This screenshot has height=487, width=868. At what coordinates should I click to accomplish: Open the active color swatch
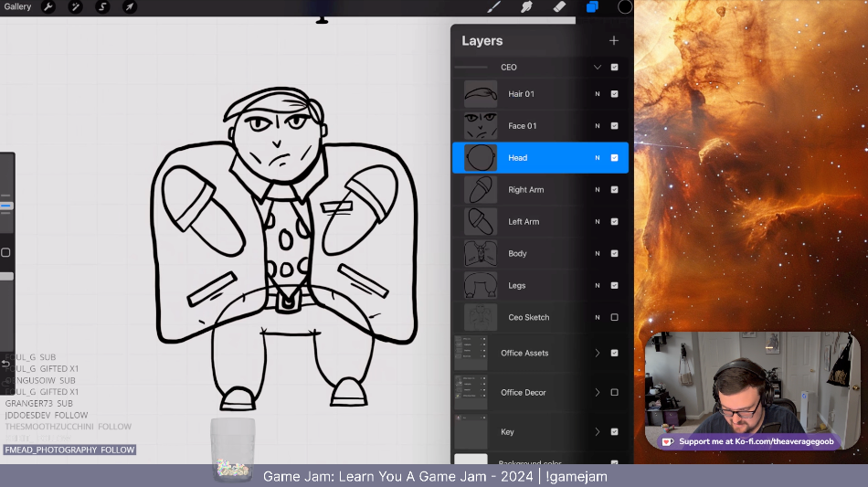pyautogui.click(x=625, y=7)
